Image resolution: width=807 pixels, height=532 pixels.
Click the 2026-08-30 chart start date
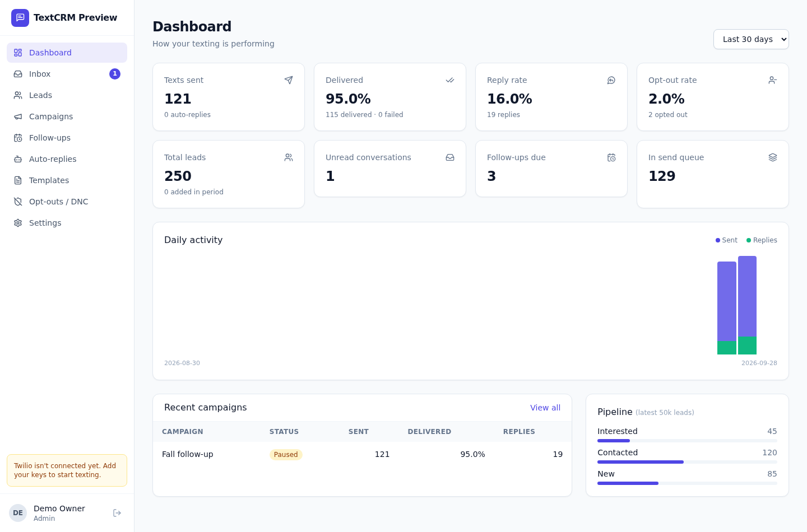click(182, 363)
